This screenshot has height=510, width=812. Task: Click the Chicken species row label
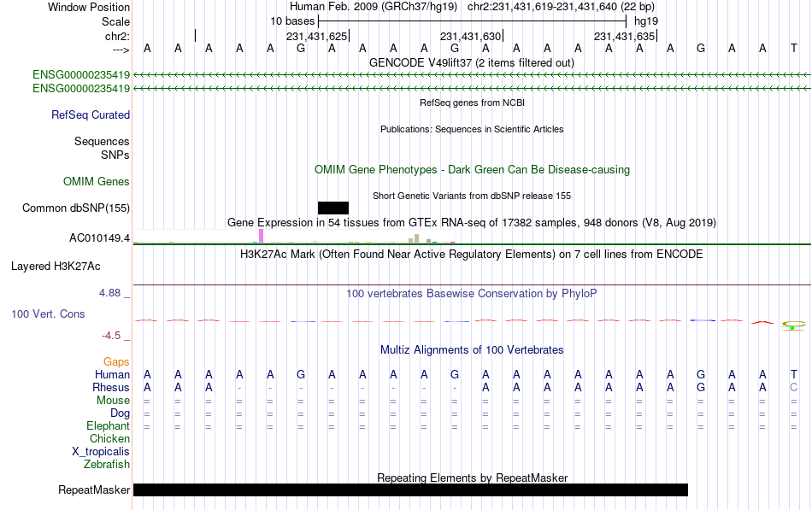click(x=109, y=439)
